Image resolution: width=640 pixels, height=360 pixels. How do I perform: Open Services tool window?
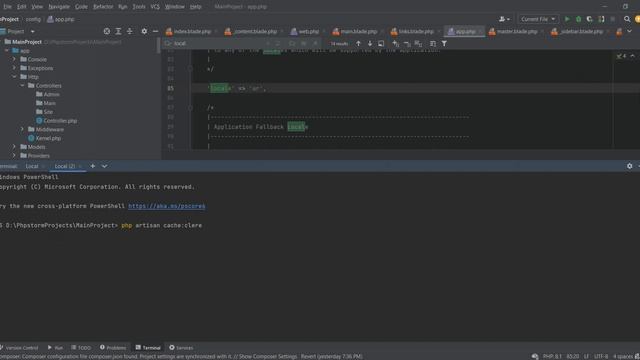coord(181,348)
